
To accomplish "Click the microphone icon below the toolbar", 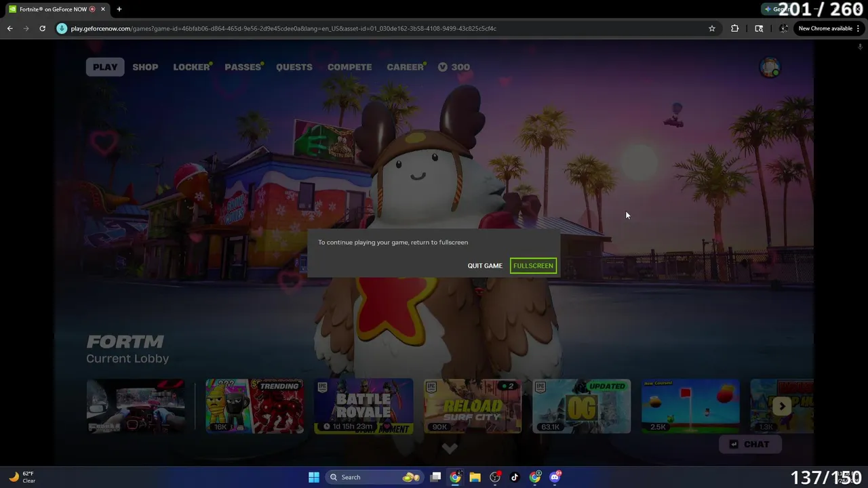I will click(x=860, y=47).
